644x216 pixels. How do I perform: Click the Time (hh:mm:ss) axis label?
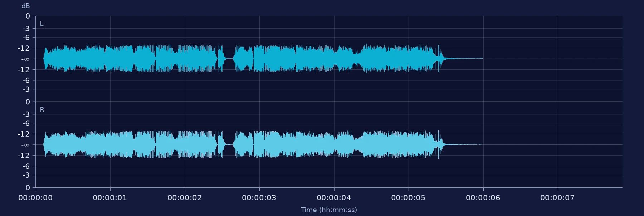(x=329, y=210)
